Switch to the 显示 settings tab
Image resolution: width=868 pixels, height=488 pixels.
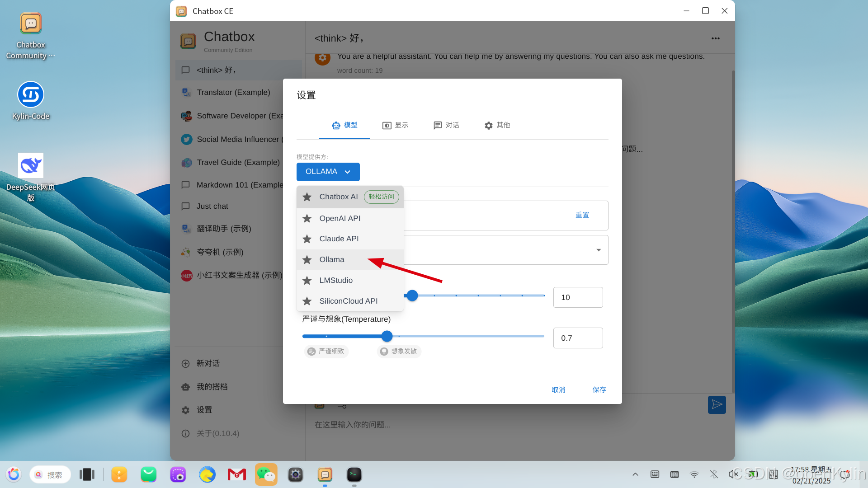[x=396, y=125]
